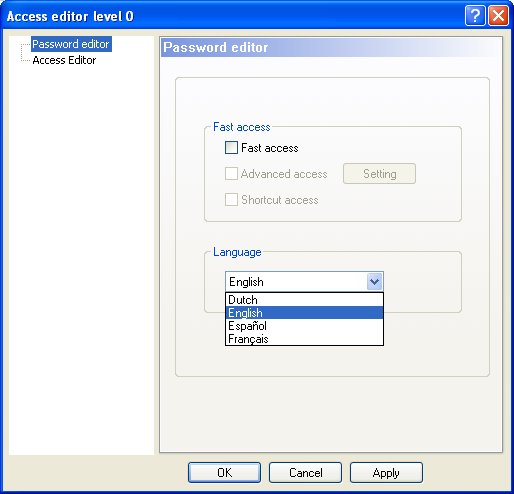The height and width of the screenshot is (494, 514).
Task: Close the Access editor dialog
Action: [x=498, y=16]
